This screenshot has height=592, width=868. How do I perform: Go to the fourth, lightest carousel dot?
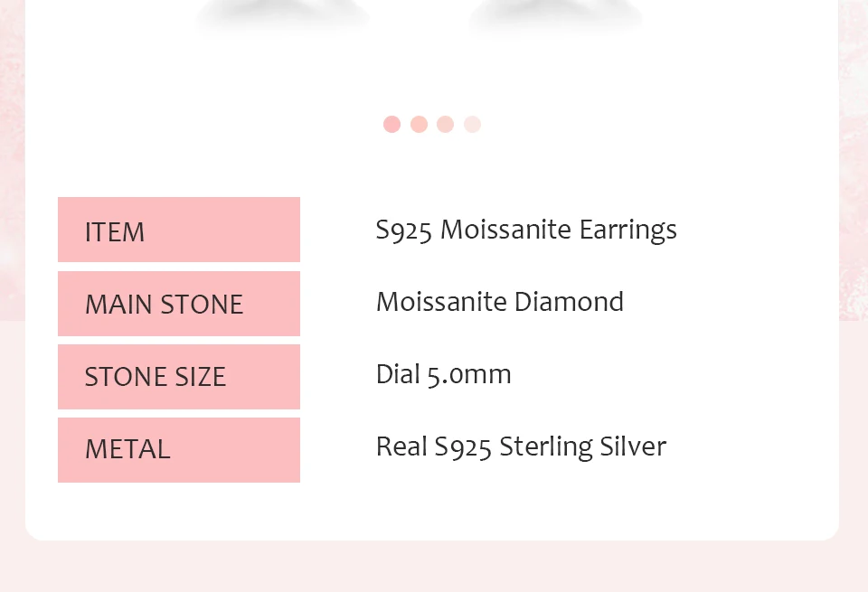(x=472, y=125)
